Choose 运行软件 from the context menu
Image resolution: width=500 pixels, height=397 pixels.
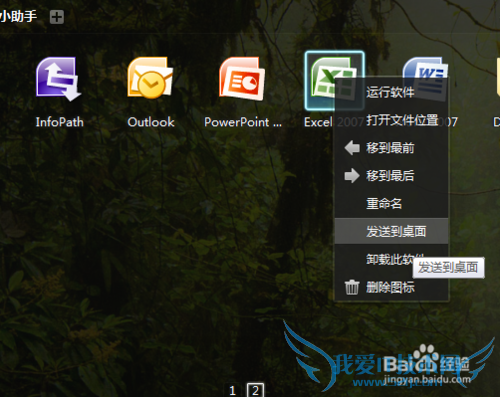[391, 92]
